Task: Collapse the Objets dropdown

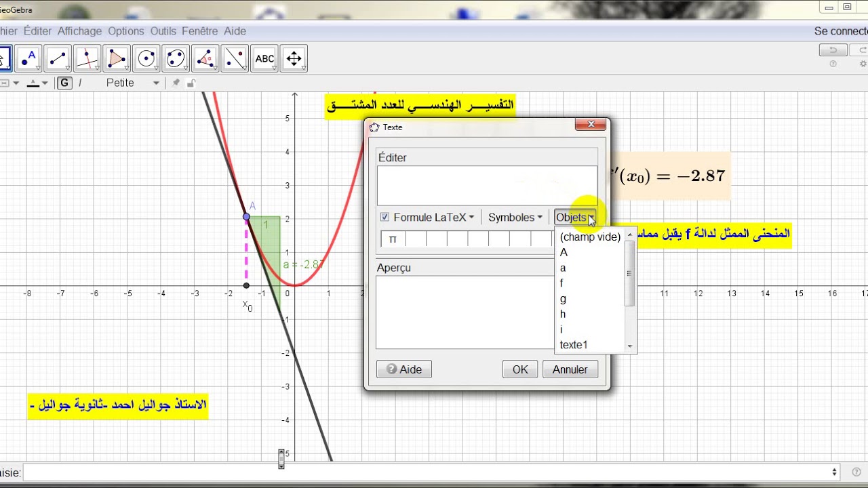Action: (575, 218)
